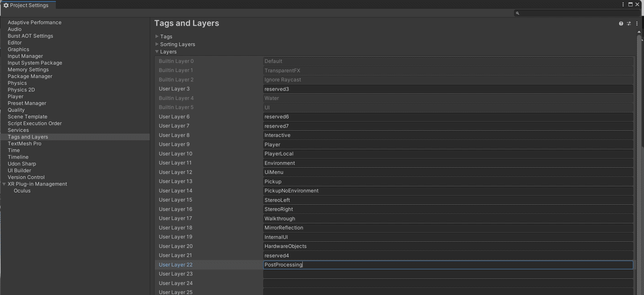Edit the Interactive layer name field

[x=448, y=135]
